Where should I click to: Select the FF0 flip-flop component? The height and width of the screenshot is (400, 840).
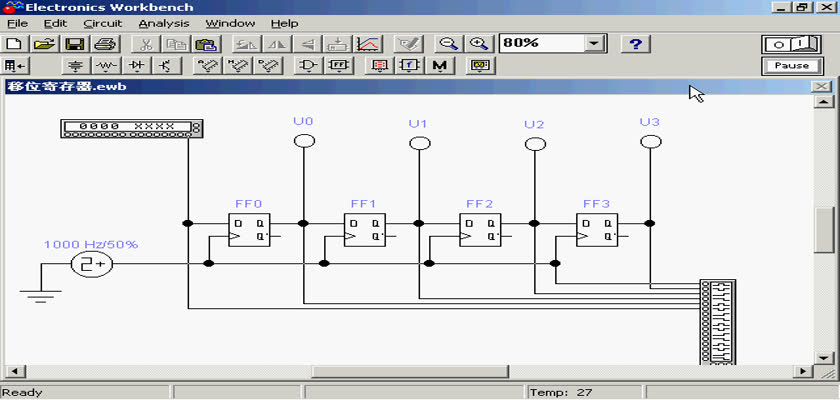click(248, 229)
